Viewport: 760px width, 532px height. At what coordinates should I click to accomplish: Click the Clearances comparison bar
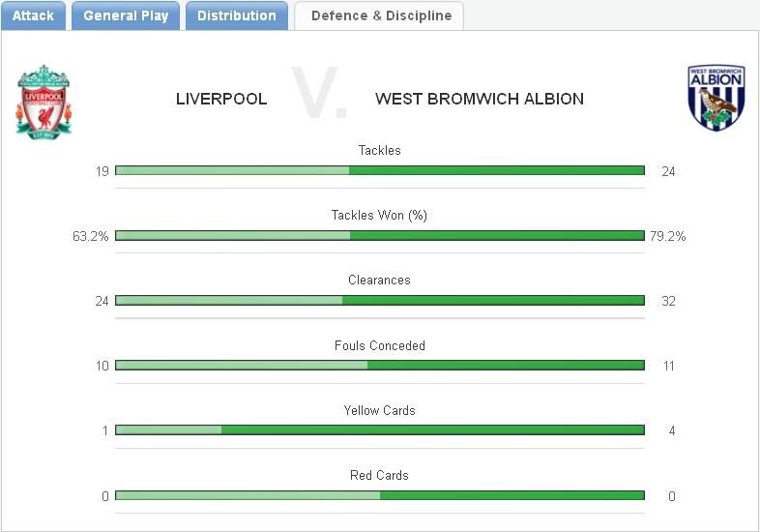tap(379, 300)
